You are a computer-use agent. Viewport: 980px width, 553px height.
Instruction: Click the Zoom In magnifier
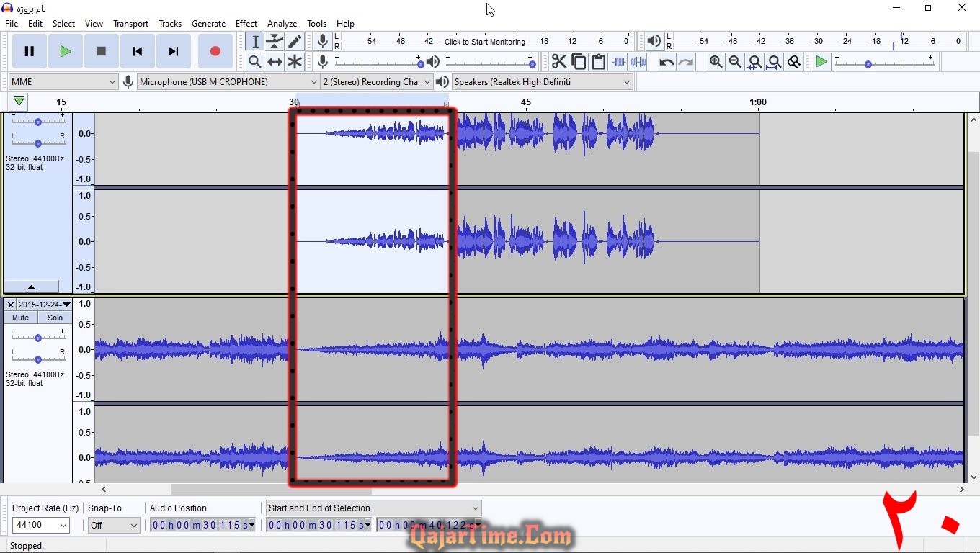716,62
